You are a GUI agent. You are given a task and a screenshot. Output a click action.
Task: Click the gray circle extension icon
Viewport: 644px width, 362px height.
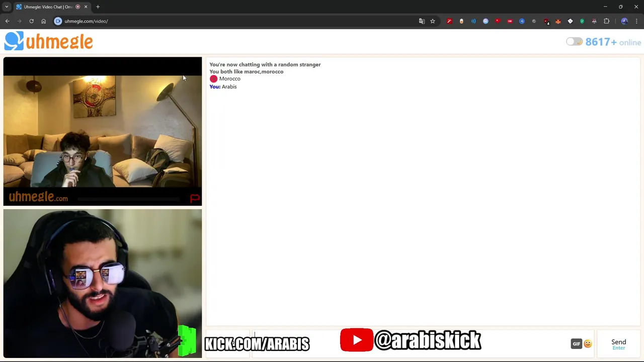click(534, 21)
